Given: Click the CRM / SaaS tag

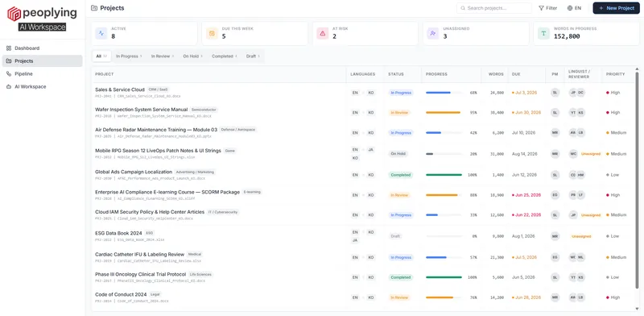Looking at the screenshot, I should coord(158,89).
